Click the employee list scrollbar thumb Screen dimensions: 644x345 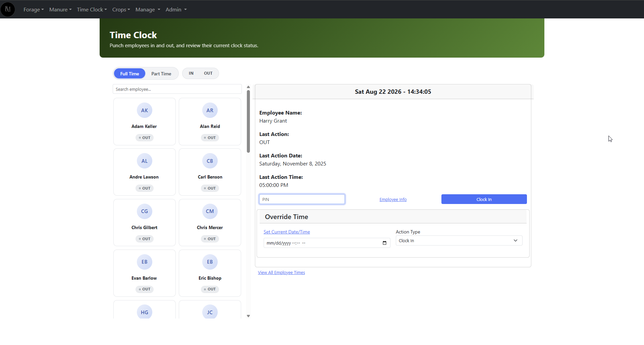click(x=248, y=121)
